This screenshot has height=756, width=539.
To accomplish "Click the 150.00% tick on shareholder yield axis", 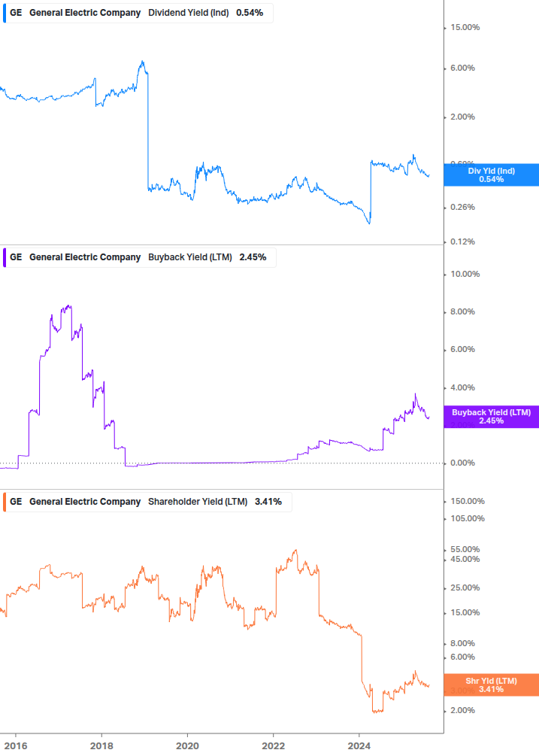I will pyautogui.click(x=468, y=502).
